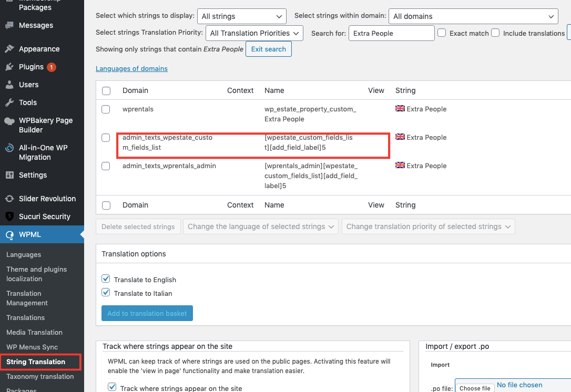Select the wprentals string row checkbox
This screenshot has width=571, height=392.
[x=106, y=109]
